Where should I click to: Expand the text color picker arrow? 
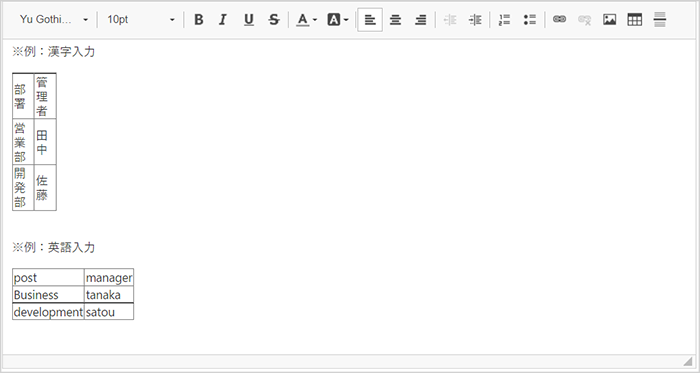(315, 20)
